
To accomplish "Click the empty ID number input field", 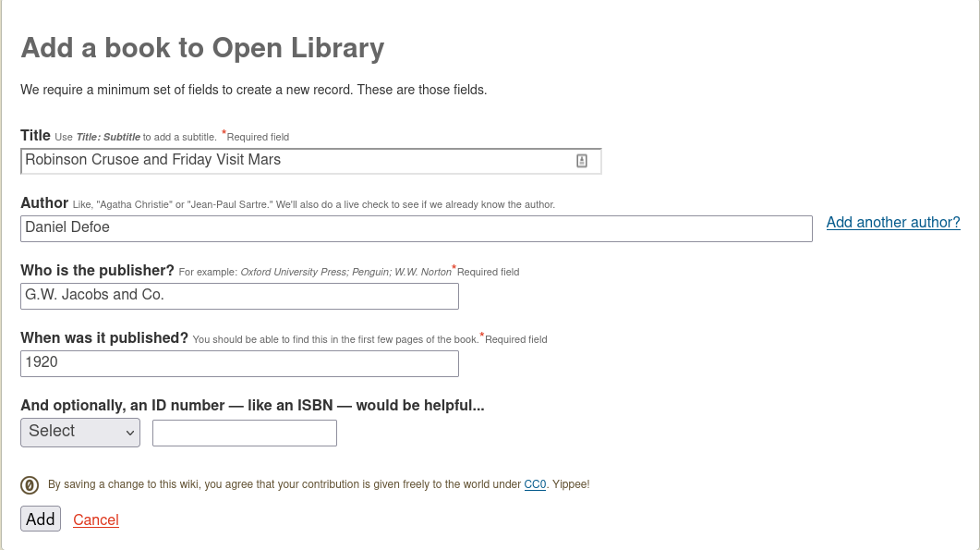I will [245, 433].
